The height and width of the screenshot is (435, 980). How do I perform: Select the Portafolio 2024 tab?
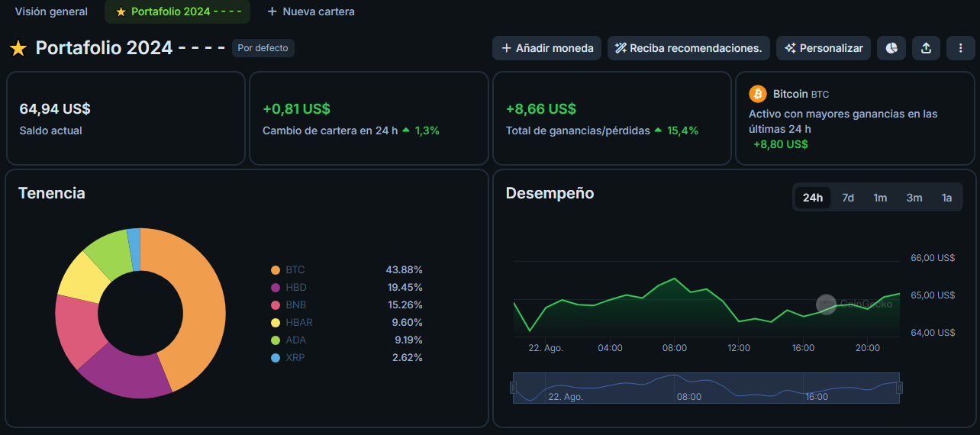[x=177, y=11]
